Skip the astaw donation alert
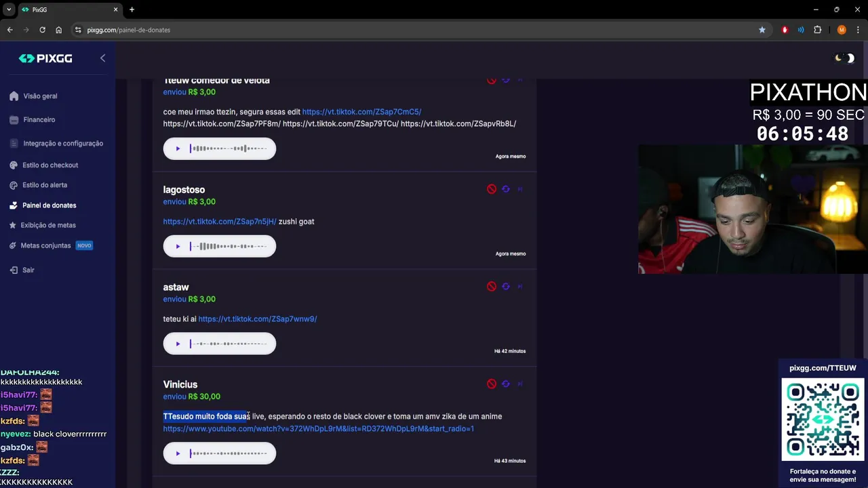868x488 pixels. point(520,287)
